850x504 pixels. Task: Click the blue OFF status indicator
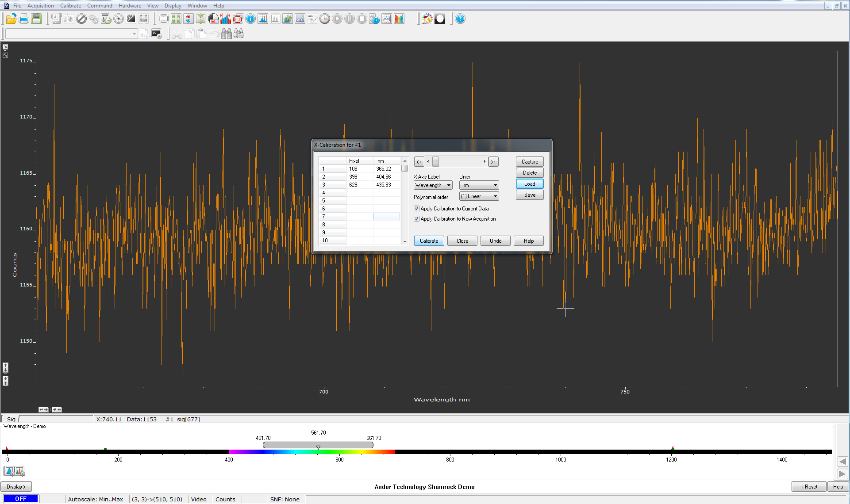21,499
